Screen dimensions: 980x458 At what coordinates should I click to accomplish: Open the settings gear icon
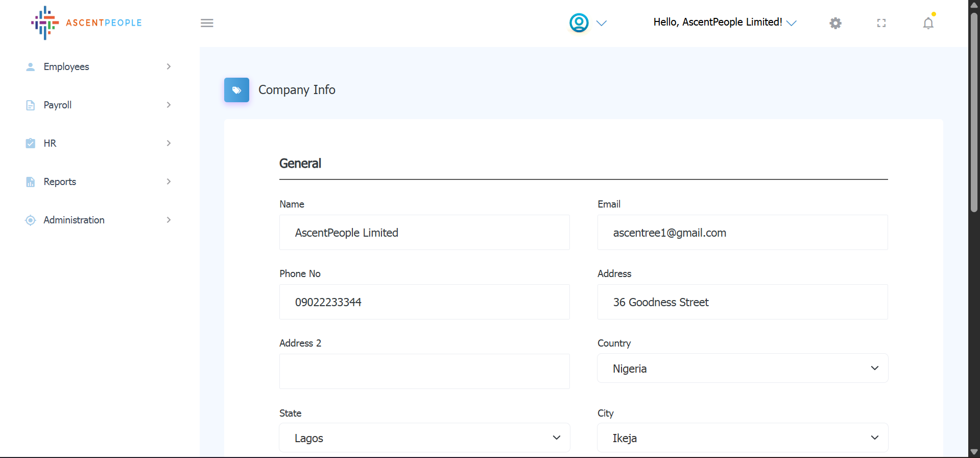[x=835, y=23]
